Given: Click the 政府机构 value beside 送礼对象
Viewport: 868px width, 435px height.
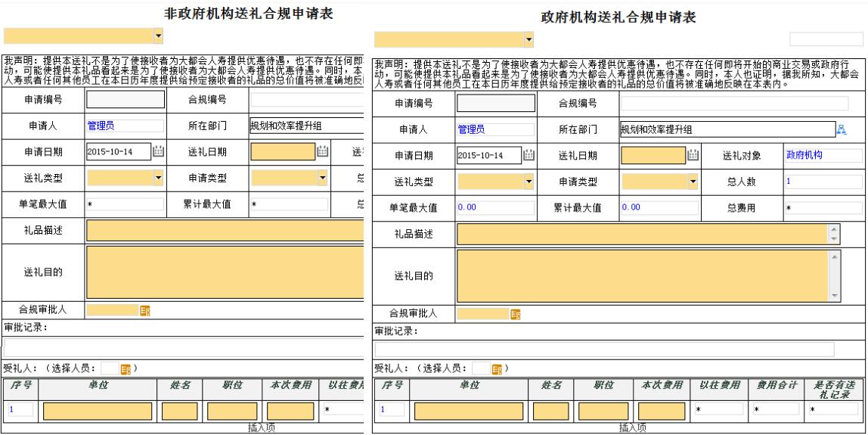Looking at the screenshot, I should point(804,155).
